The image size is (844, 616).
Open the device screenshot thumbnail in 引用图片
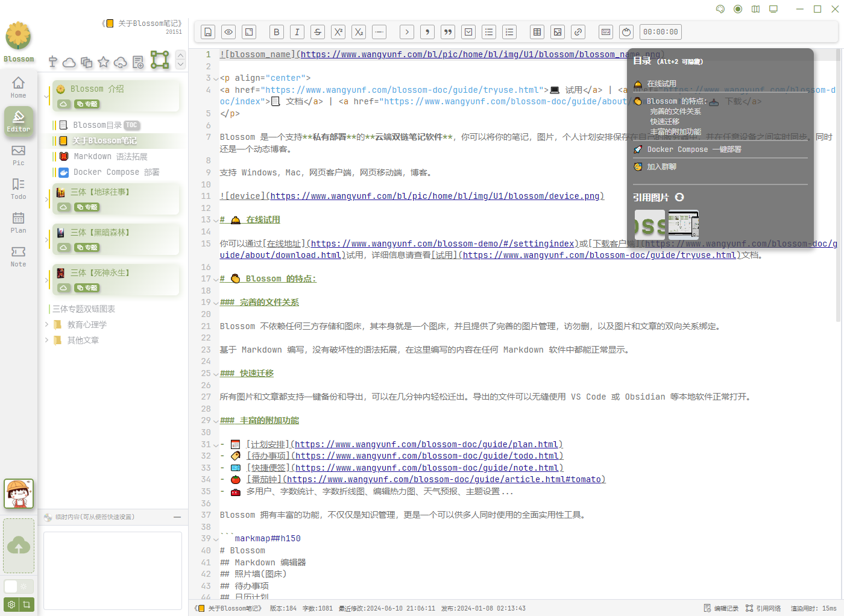point(684,225)
